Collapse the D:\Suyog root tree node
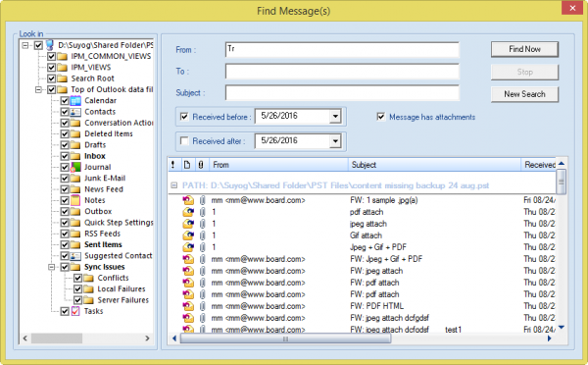 pos(25,45)
